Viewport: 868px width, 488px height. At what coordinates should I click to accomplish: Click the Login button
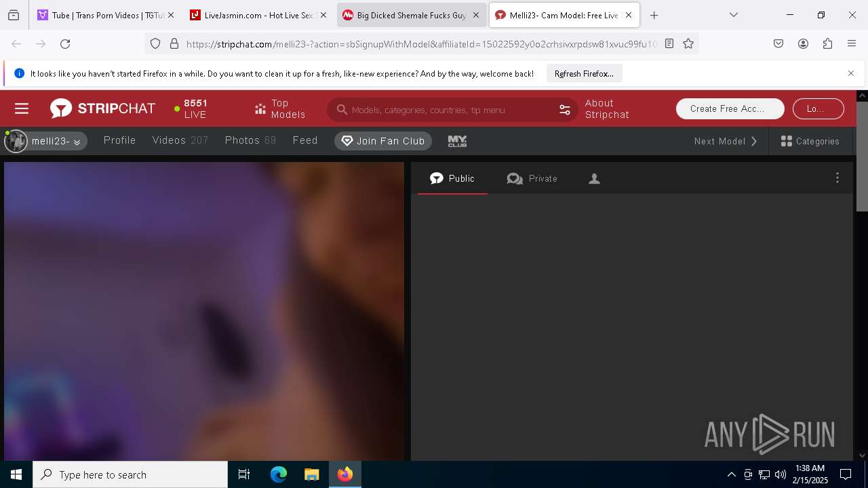(x=818, y=108)
